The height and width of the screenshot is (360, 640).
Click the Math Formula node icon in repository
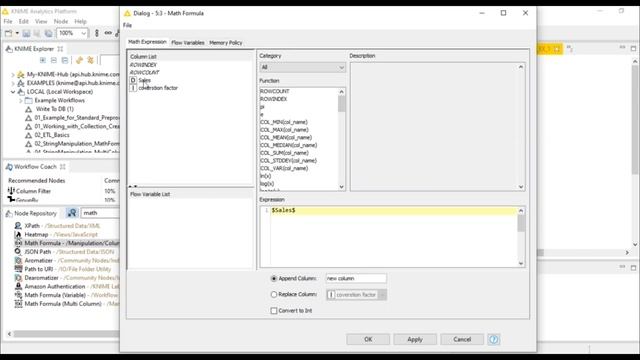(18, 243)
